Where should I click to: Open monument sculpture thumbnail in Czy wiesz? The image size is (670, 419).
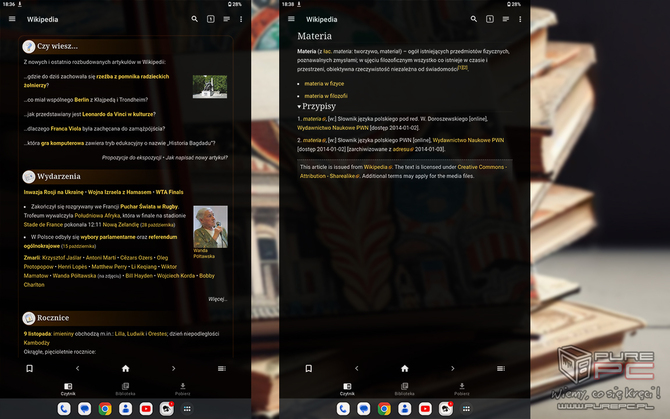point(210,87)
